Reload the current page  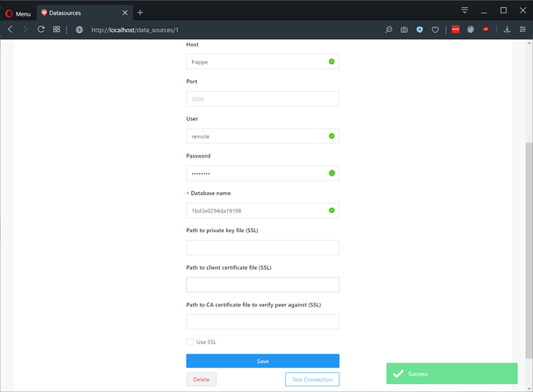[41, 30]
